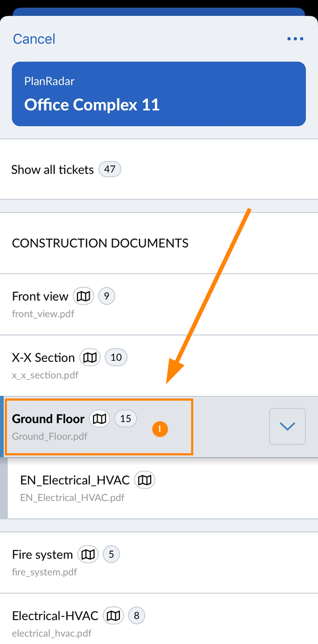The width and height of the screenshot is (318, 644).
Task: Click the 15 ticket badge on Ground Floor
Action: (x=125, y=419)
